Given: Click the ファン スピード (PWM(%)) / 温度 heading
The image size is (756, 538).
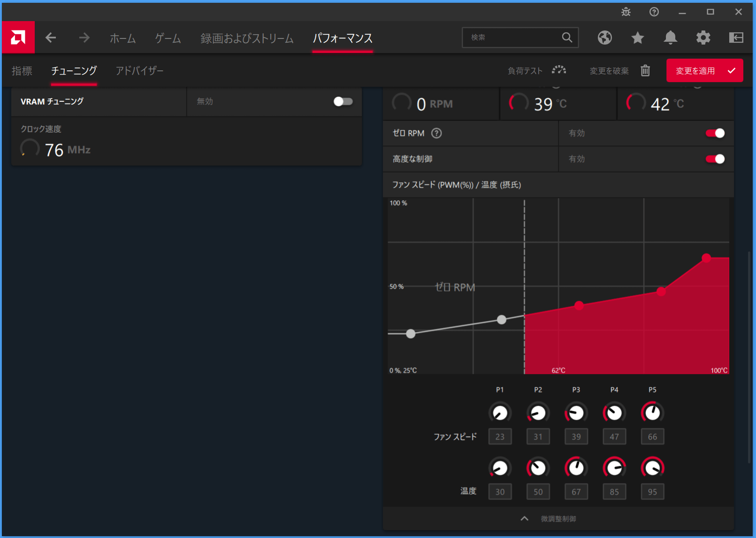Looking at the screenshot, I should click(x=457, y=185).
